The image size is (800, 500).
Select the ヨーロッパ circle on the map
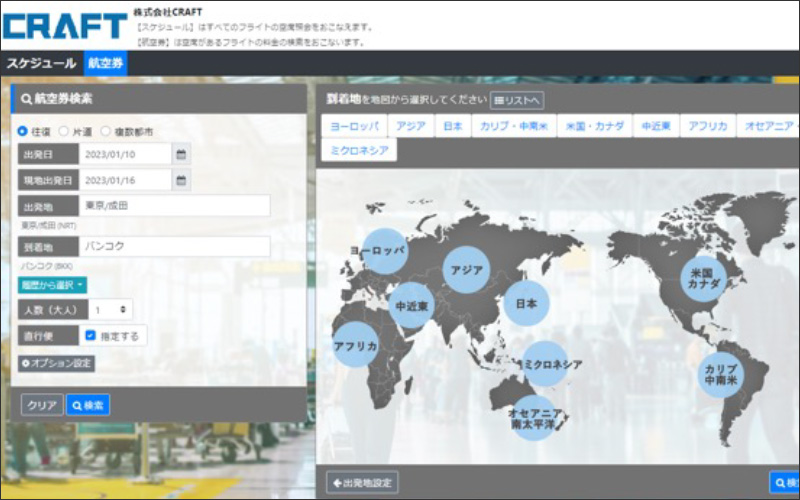(385, 251)
